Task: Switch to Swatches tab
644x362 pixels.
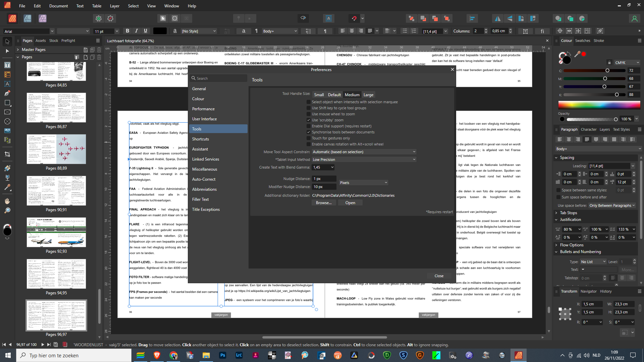Action: tap(583, 41)
